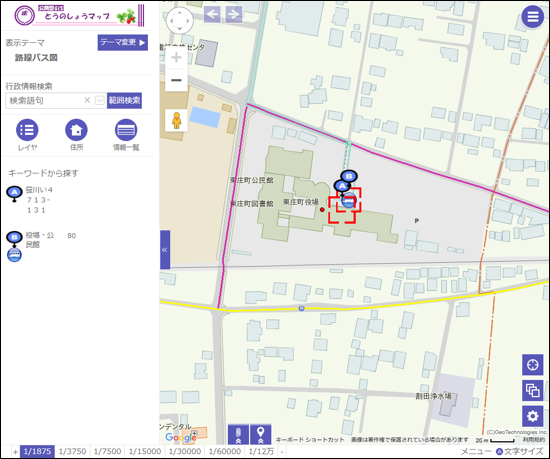Zoom in with the plus button
The height and width of the screenshot is (459, 550).
click(176, 57)
